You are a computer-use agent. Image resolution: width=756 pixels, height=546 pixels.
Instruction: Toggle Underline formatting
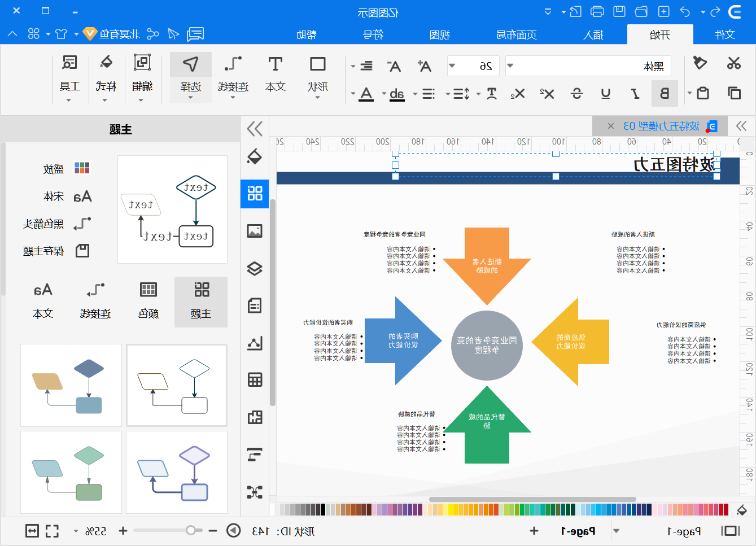[606, 94]
